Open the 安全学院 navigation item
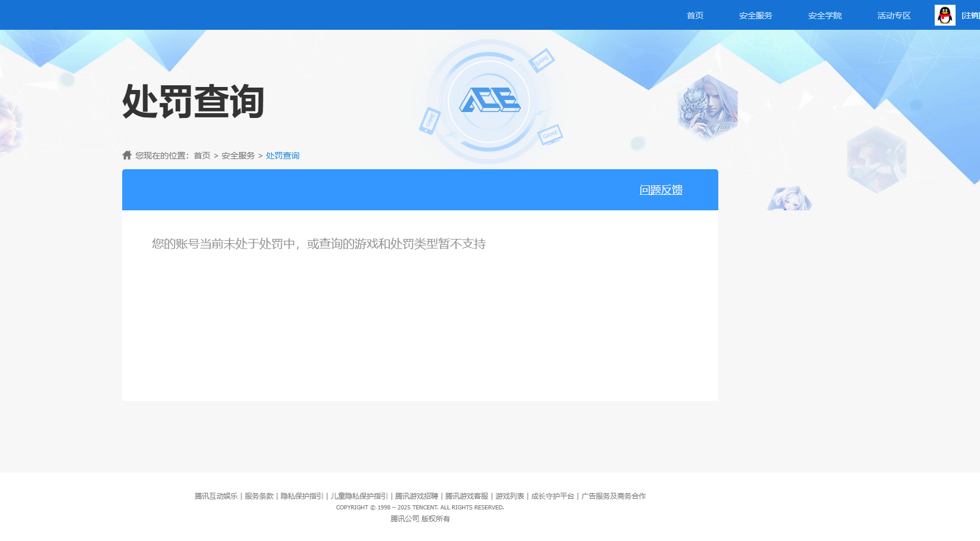Viewport: 980px width, 541px height. [824, 15]
